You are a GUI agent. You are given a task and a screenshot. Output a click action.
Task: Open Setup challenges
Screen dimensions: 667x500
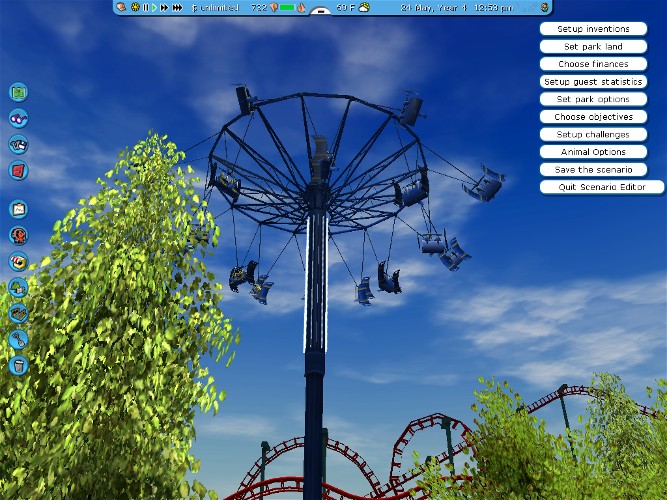pos(593,134)
